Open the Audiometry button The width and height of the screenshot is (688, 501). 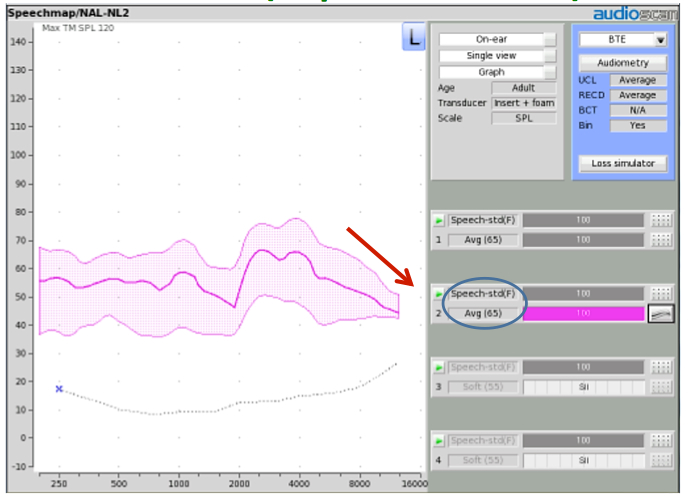(623, 63)
